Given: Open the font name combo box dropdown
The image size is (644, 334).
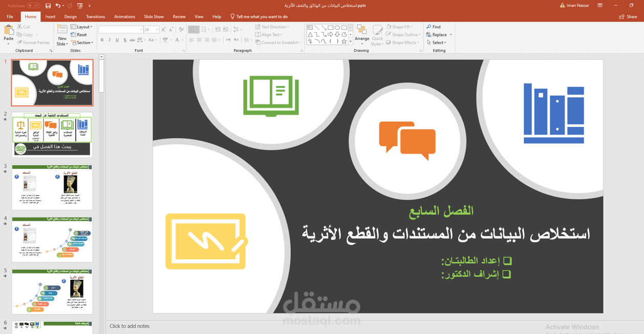Looking at the screenshot, I should coord(141,30).
